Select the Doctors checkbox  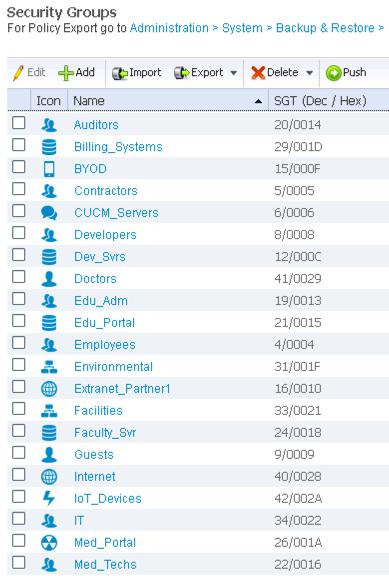pyautogui.click(x=19, y=277)
